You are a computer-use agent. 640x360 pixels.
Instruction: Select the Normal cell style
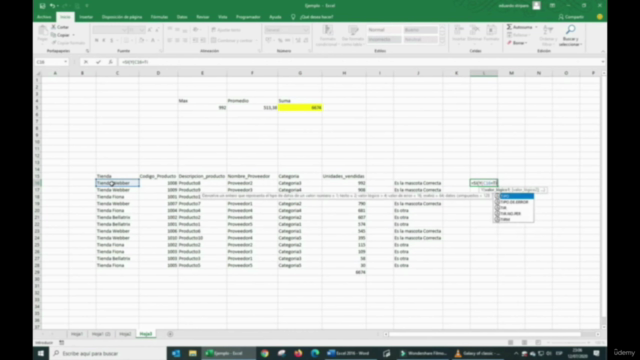[x=384, y=30]
